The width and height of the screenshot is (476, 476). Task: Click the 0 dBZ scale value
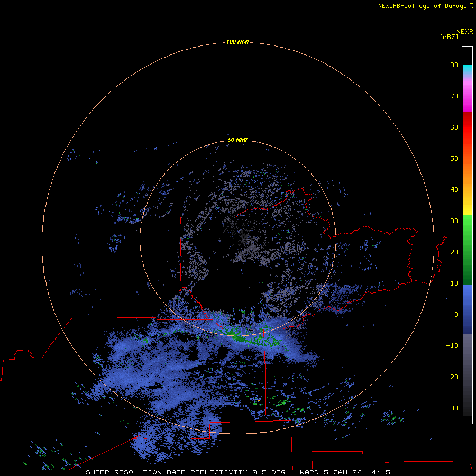click(456, 315)
